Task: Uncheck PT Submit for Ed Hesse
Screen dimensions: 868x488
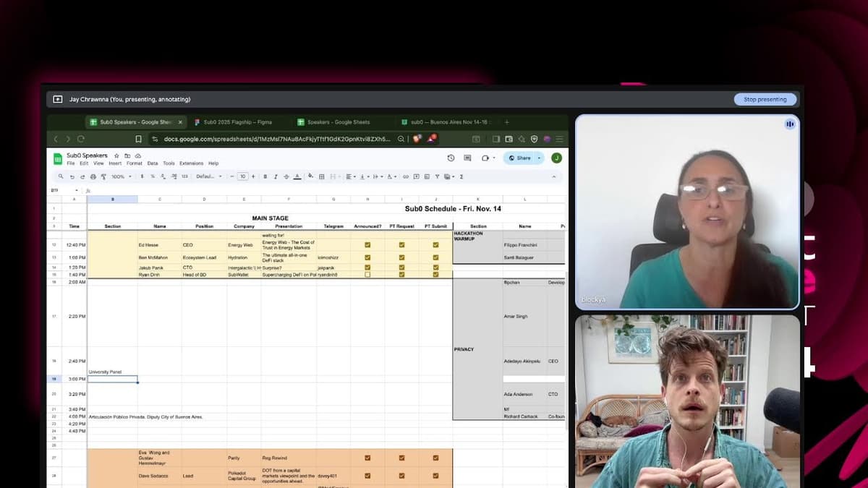Action: tap(435, 245)
